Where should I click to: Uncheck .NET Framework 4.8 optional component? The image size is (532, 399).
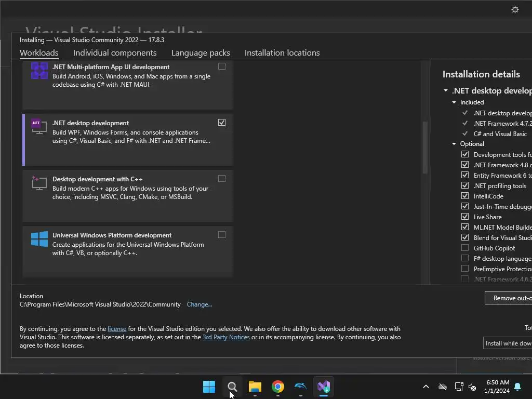(x=465, y=165)
